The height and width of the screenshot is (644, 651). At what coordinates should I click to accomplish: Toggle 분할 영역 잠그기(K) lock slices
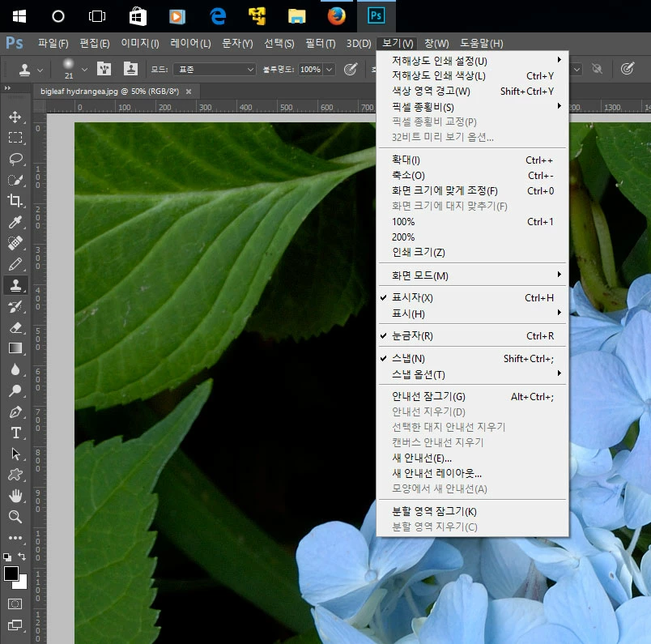click(473, 511)
